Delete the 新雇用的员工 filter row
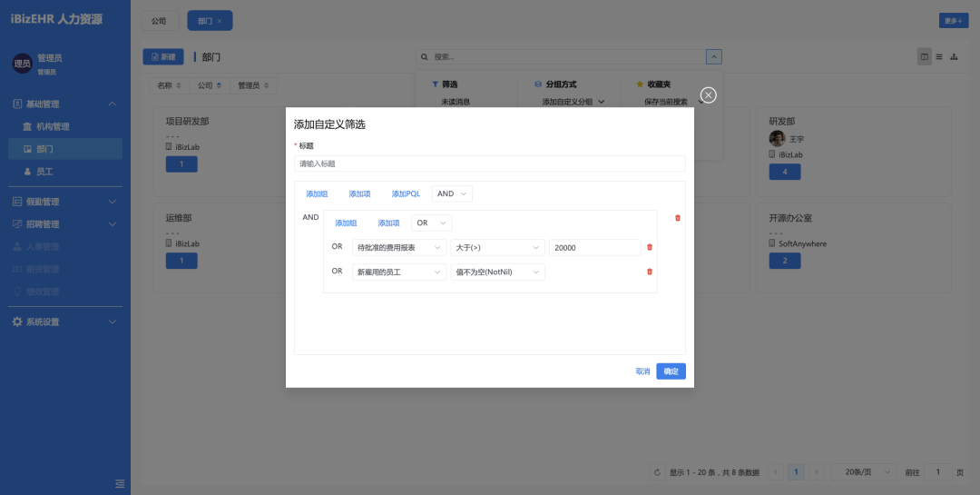The image size is (980, 495). (649, 272)
